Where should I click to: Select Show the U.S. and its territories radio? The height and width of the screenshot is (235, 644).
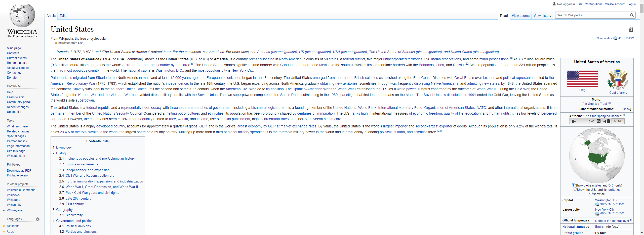(x=575, y=189)
